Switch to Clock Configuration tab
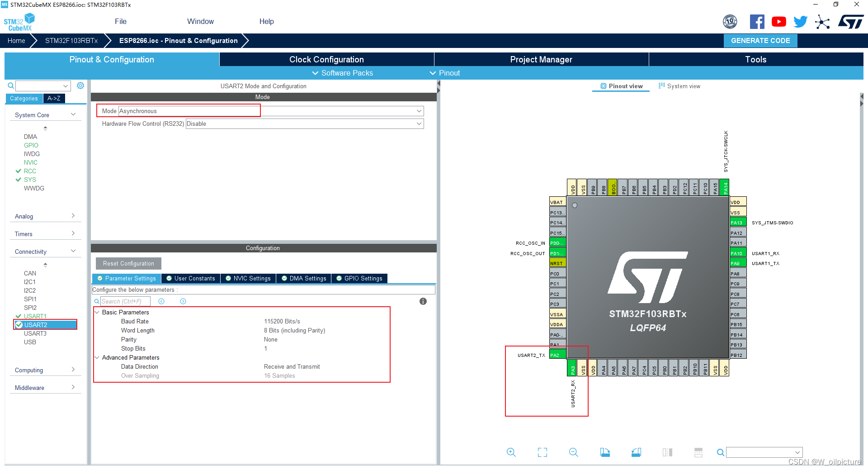The width and height of the screenshot is (868, 470). click(x=326, y=59)
